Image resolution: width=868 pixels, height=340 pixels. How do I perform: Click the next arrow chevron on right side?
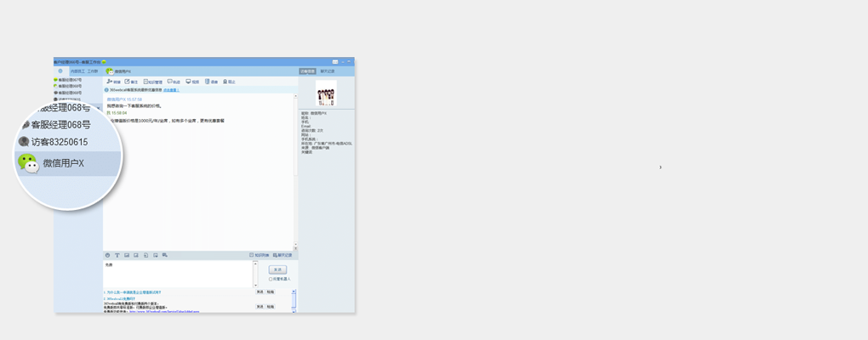pyautogui.click(x=660, y=167)
